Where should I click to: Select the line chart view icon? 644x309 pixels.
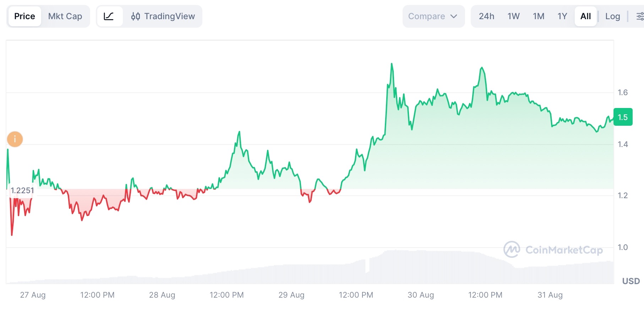pos(109,16)
